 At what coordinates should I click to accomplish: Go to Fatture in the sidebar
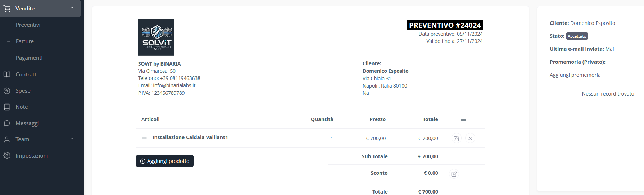click(25, 41)
